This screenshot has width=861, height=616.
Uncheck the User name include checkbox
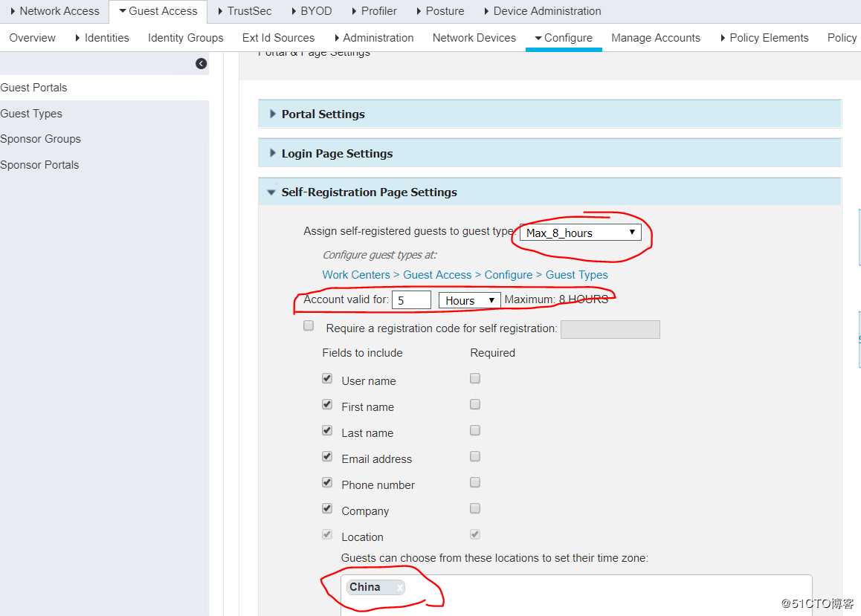(x=327, y=378)
